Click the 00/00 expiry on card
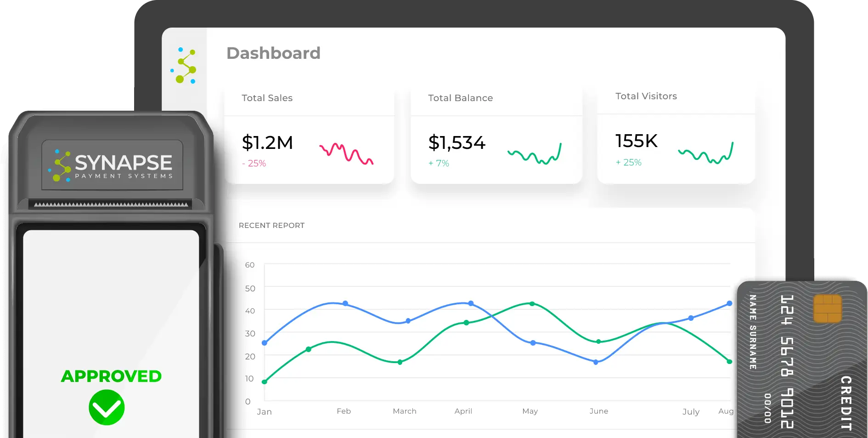868x438 pixels. tap(767, 408)
